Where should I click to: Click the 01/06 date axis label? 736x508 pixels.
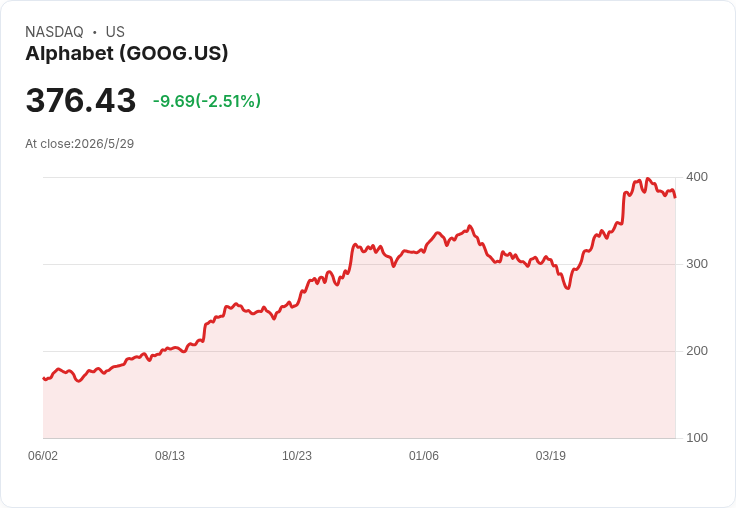[x=424, y=456]
